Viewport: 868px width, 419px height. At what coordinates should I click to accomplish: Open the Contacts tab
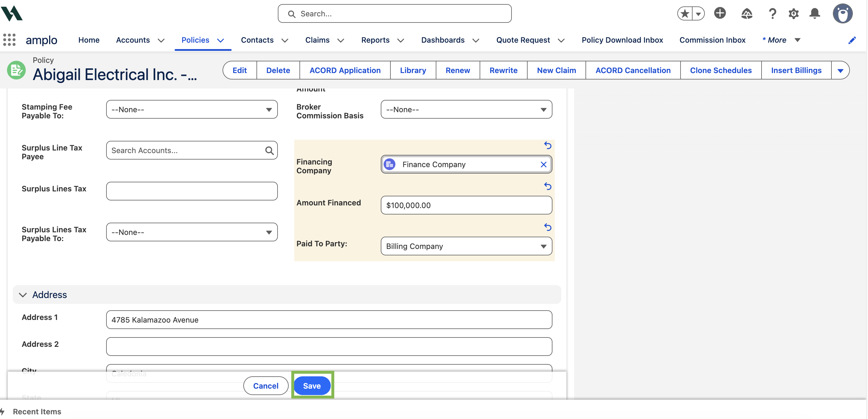coord(257,40)
